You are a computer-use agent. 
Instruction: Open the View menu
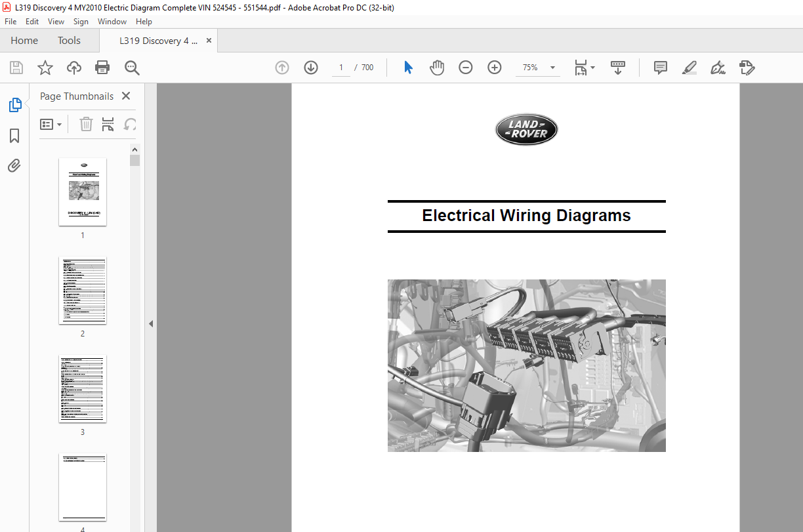(x=56, y=22)
